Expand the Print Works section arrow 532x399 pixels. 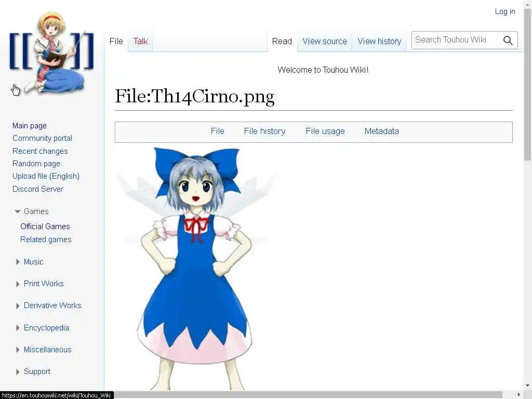[18, 284]
